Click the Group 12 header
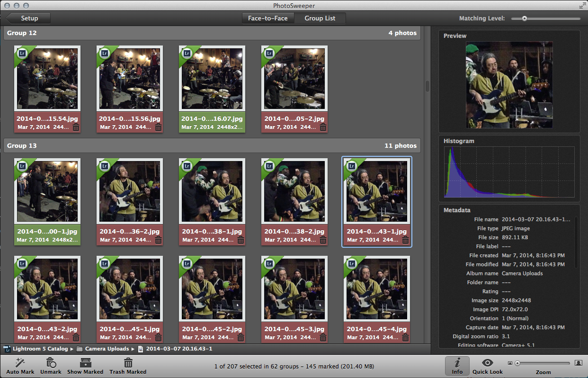Viewport: 588px width, 378px height. tap(212, 33)
